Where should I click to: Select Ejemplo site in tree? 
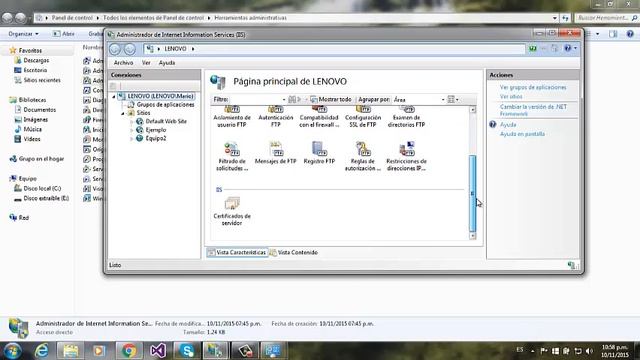pyautogui.click(x=151, y=130)
